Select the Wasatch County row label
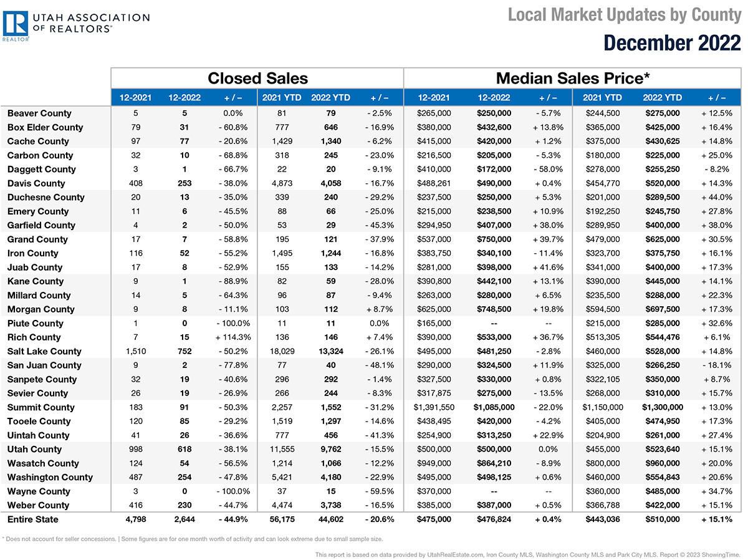This screenshot has width=748, height=560. (43, 463)
